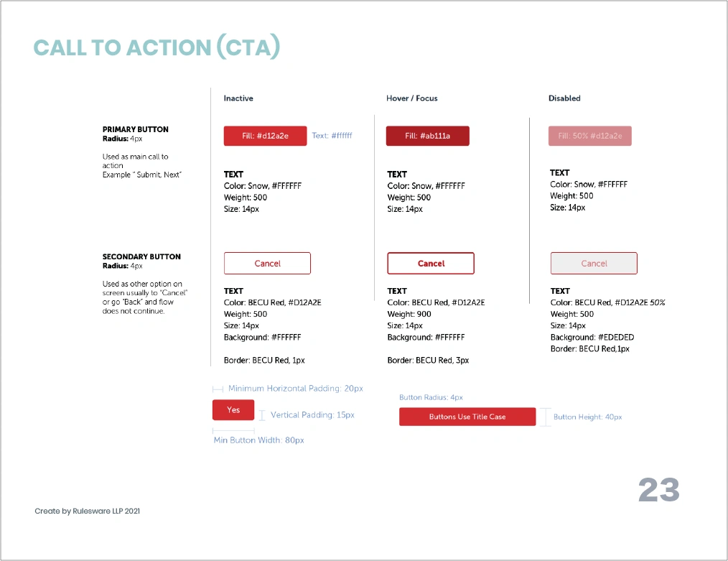Click the hover-state button "Fill: #ab111a"
The width and height of the screenshot is (728, 561).
427,136
